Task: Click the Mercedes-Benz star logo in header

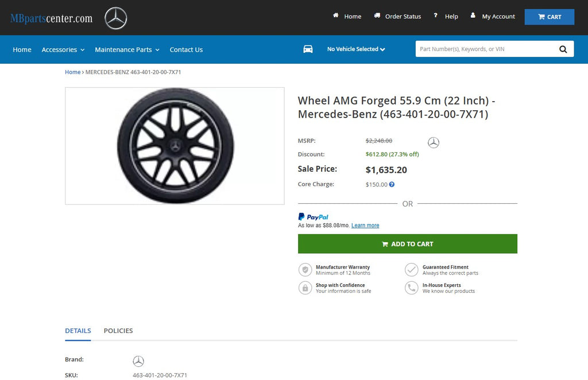Action: (x=115, y=18)
